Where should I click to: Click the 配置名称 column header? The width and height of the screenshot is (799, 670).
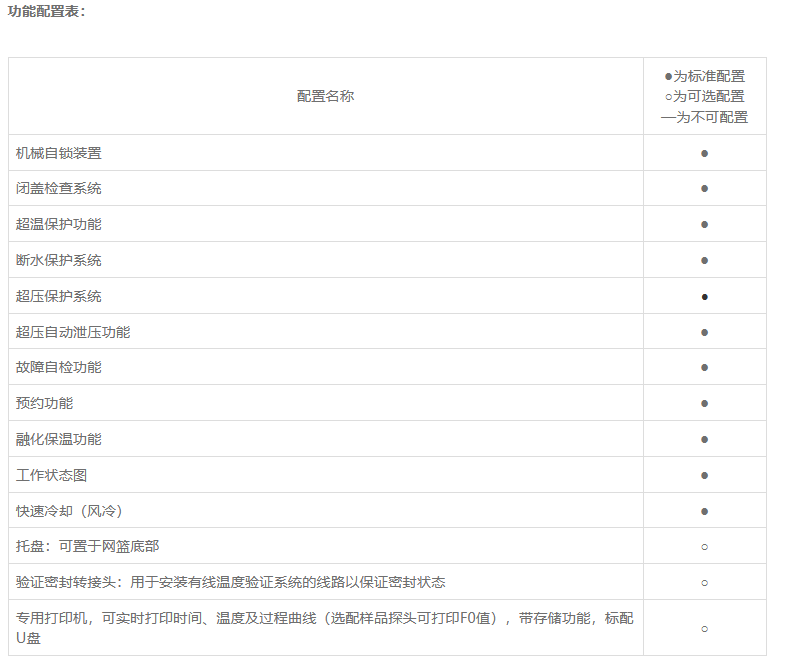325,96
